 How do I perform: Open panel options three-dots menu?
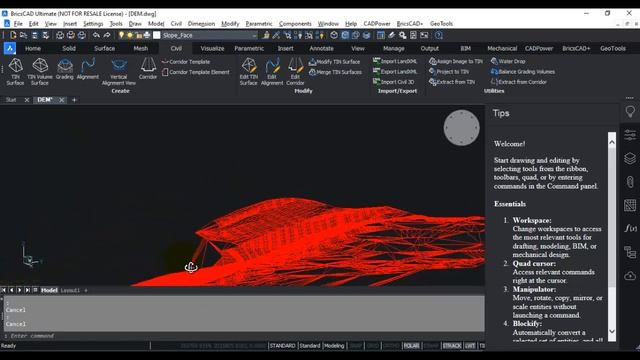629,98
